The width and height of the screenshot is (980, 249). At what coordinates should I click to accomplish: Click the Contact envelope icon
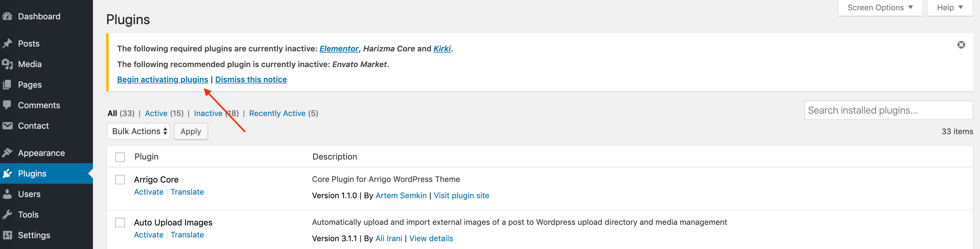7,126
